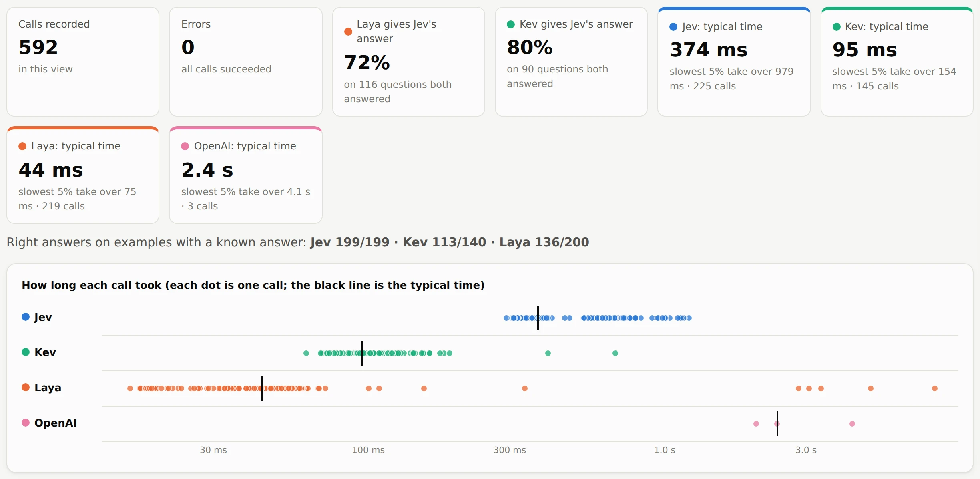Click 'Laya 136/200' in the right answers line
The image size is (980, 479).
[x=544, y=242]
